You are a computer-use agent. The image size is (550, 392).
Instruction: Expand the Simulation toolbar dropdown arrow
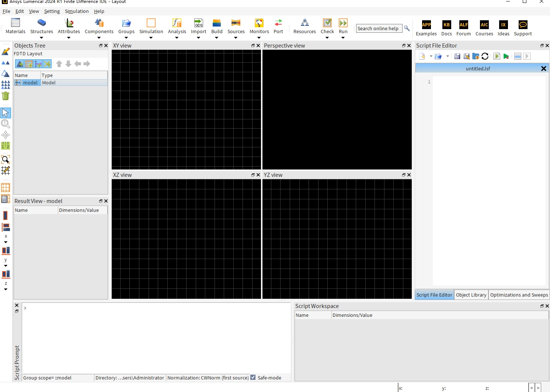pyautogui.click(x=151, y=38)
